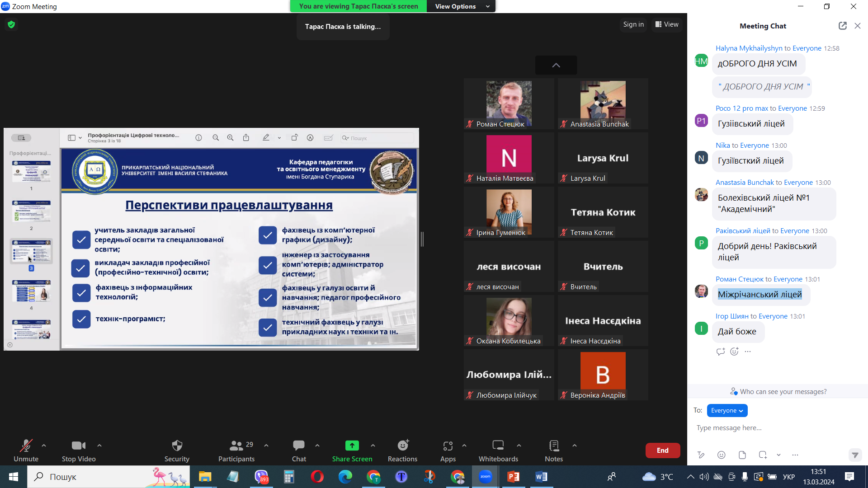Open the Apps panel
This screenshot has width=868, height=488.
pos(448,450)
